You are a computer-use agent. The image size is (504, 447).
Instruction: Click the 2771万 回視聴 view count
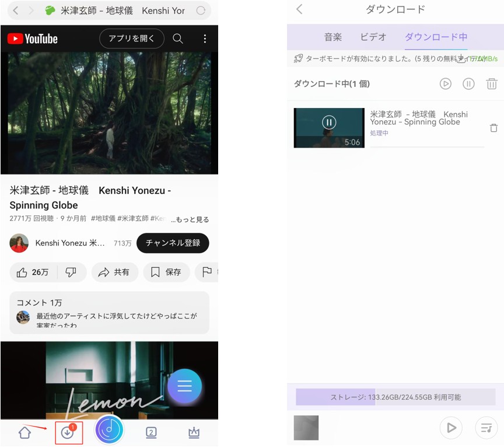[x=32, y=219]
